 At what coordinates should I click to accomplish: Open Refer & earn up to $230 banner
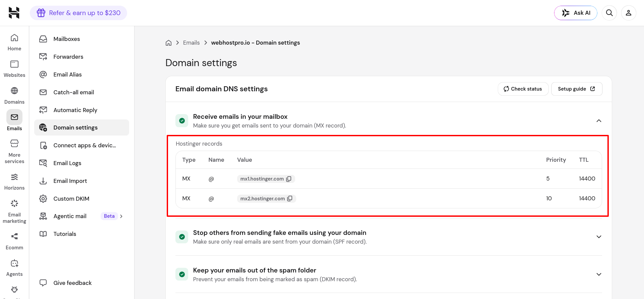(x=78, y=13)
